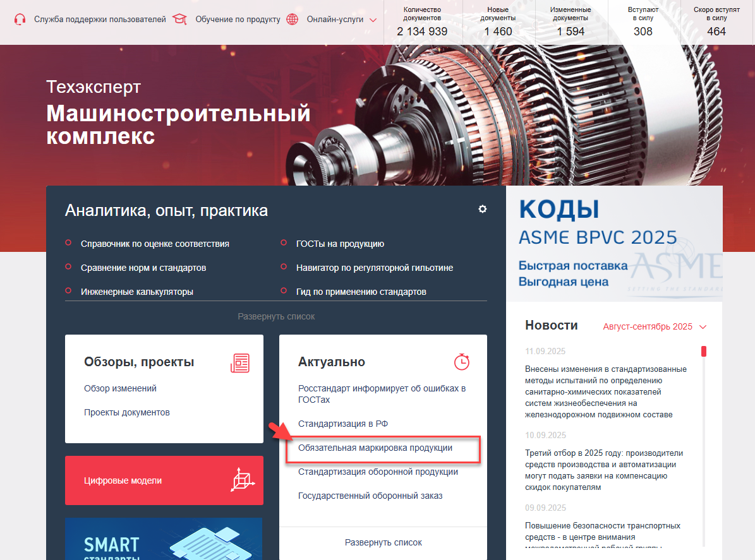Viewport: 755px width, 560px height.
Task: Click 3D cube icon on Цифровые модели
Action: pos(243,480)
